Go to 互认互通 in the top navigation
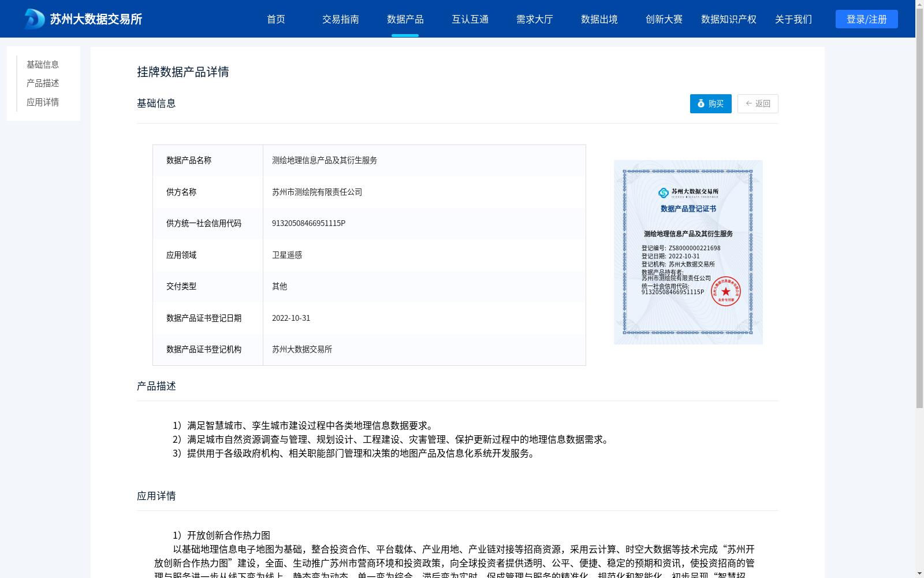The width and height of the screenshot is (924, 578). [x=470, y=19]
